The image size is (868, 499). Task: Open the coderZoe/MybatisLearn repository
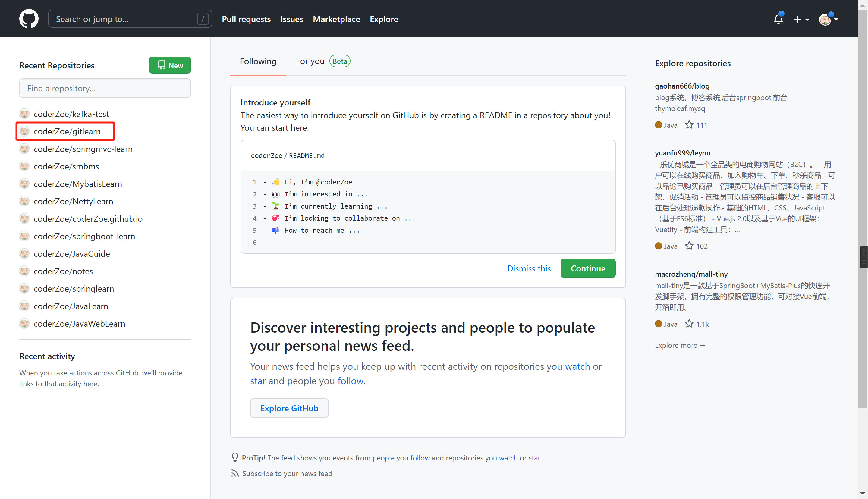click(x=78, y=184)
